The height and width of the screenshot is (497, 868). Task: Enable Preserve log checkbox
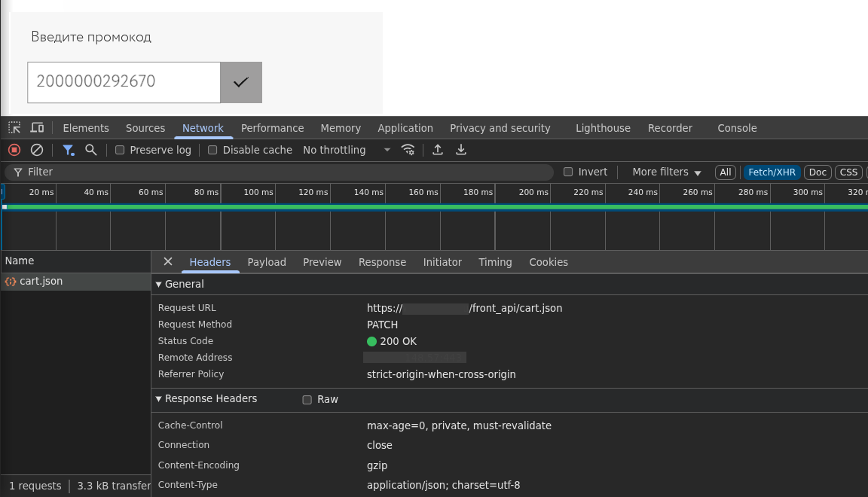pyautogui.click(x=120, y=150)
